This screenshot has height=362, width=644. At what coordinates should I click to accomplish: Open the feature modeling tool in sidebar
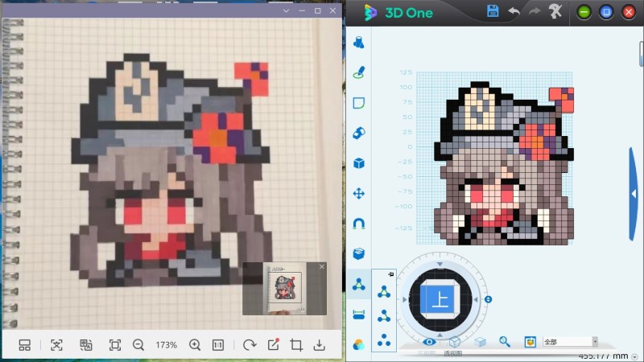click(358, 133)
